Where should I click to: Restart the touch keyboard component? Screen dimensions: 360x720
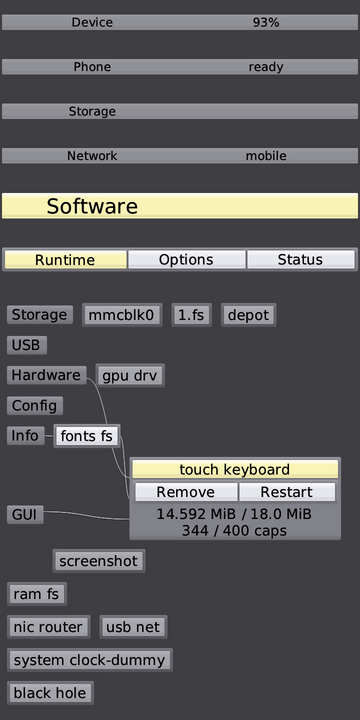[x=287, y=492]
